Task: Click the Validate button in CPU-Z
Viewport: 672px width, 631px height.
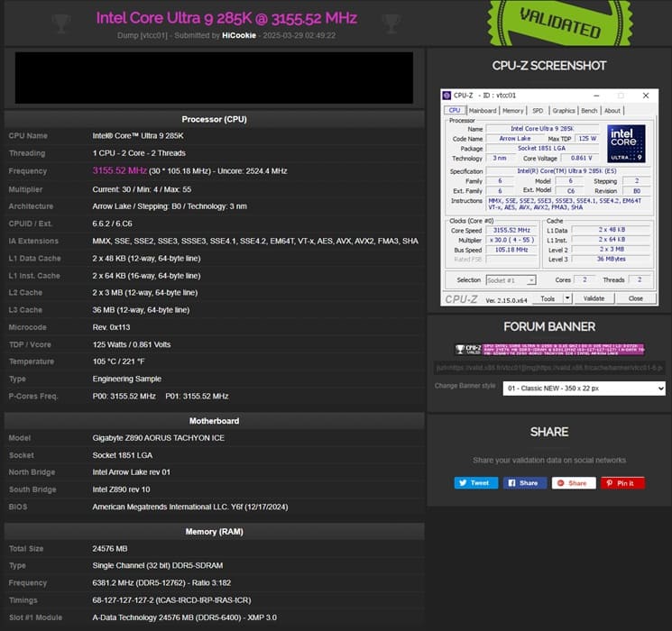Action: [594, 298]
